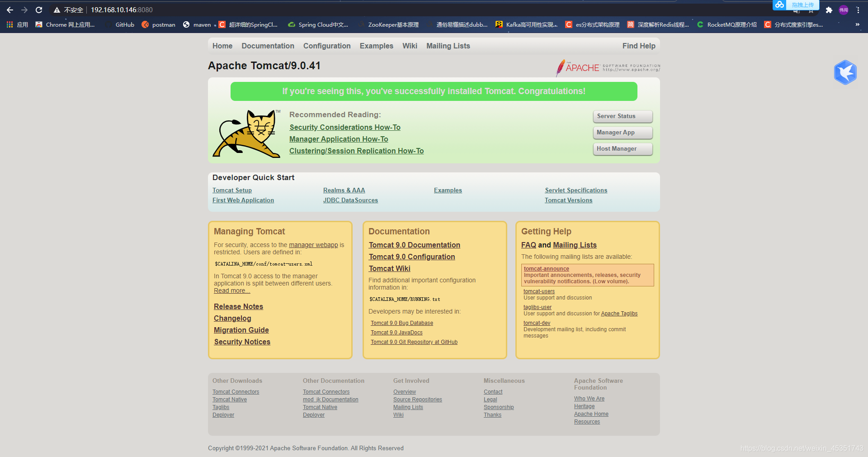This screenshot has width=868, height=457.
Task: Click the manager webapp link
Action: point(313,245)
